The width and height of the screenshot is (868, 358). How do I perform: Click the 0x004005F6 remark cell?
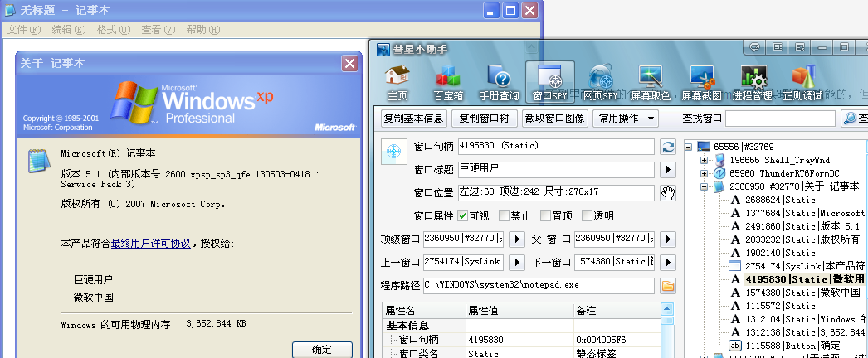tap(617, 340)
